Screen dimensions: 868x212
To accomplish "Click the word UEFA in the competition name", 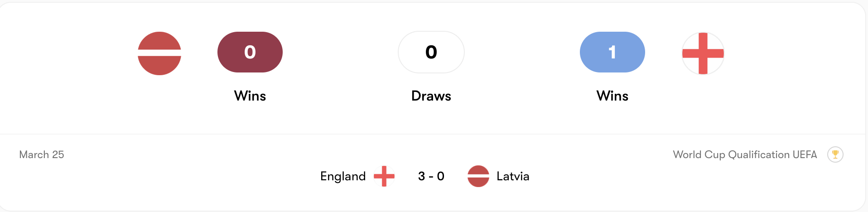I will coord(805,154).
